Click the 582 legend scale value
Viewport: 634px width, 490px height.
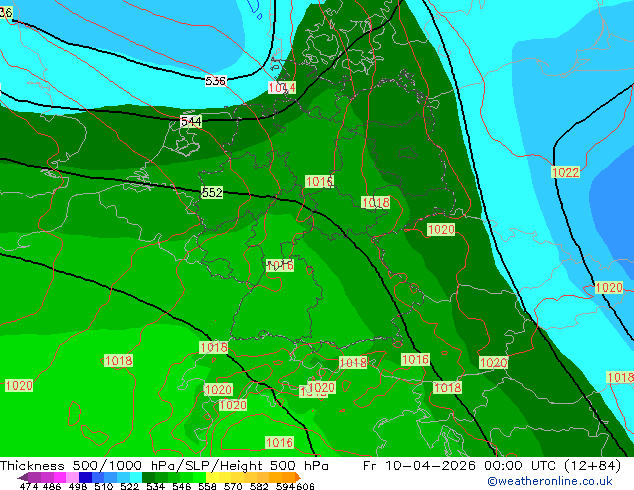pyautogui.click(x=259, y=486)
